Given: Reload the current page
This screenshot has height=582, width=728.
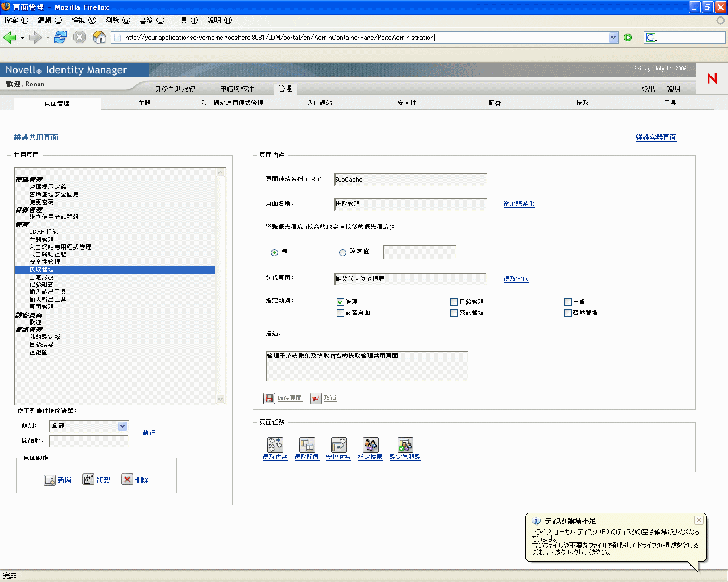Looking at the screenshot, I should 60,38.
